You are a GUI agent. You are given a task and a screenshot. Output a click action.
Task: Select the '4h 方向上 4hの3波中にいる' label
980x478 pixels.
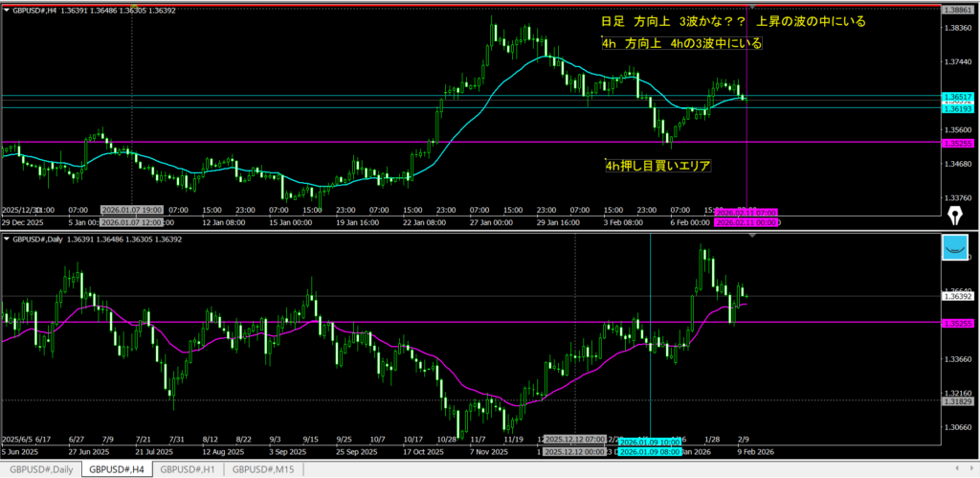681,44
